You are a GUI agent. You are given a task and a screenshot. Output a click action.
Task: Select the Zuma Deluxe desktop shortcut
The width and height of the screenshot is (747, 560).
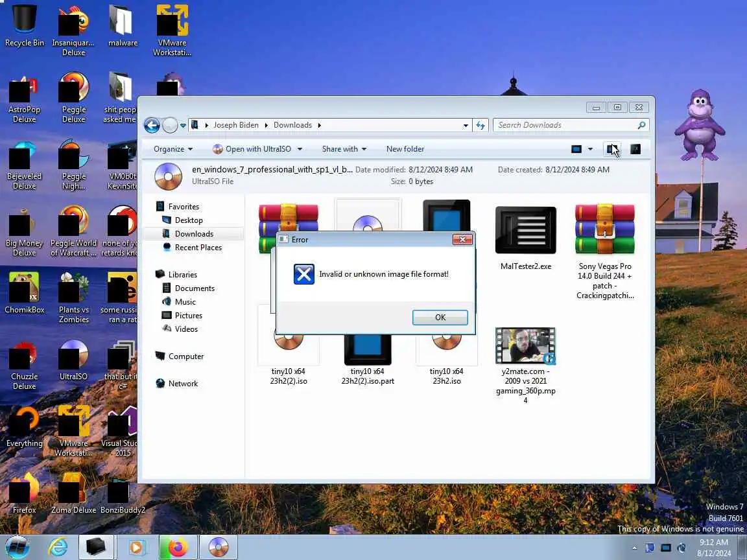coord(73,493)
